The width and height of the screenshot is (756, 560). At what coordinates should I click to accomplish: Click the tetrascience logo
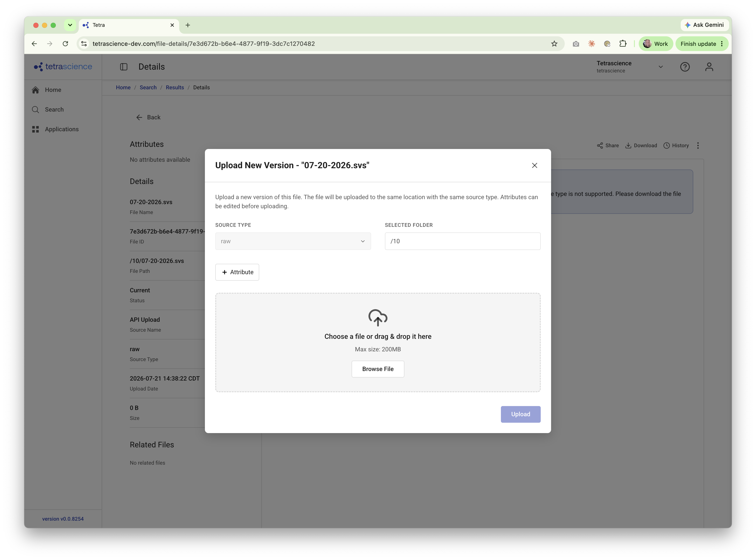pos(63,66)
